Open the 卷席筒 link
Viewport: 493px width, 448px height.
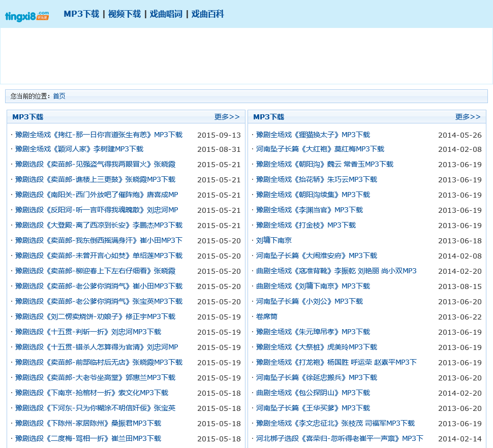267,316
